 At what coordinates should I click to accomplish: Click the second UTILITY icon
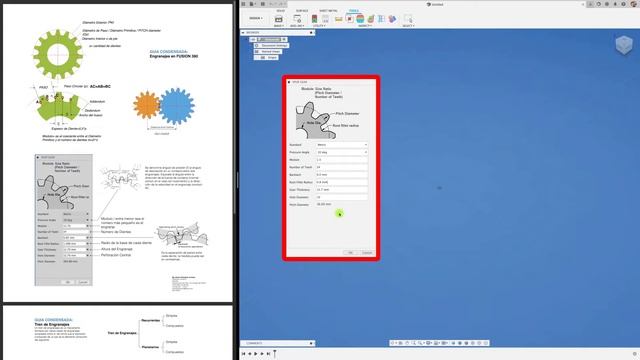(x=325, y=19)
